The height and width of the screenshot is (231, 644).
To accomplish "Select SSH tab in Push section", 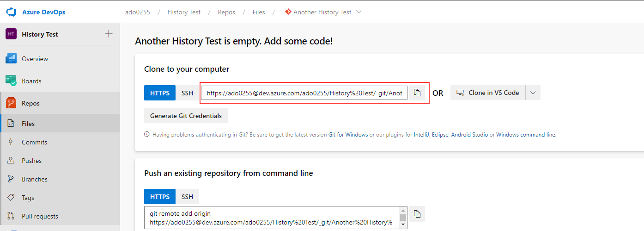I will point(187,197).
